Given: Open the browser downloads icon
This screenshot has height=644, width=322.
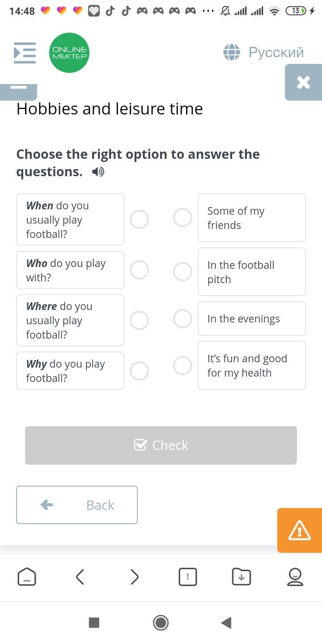Looking at the screenshot, I should tap(241, 577).
